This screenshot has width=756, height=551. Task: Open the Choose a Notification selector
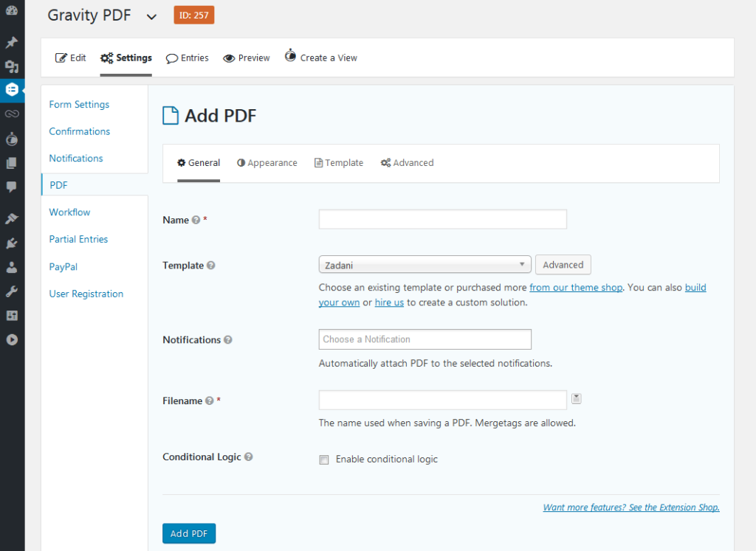click(425, 339)
